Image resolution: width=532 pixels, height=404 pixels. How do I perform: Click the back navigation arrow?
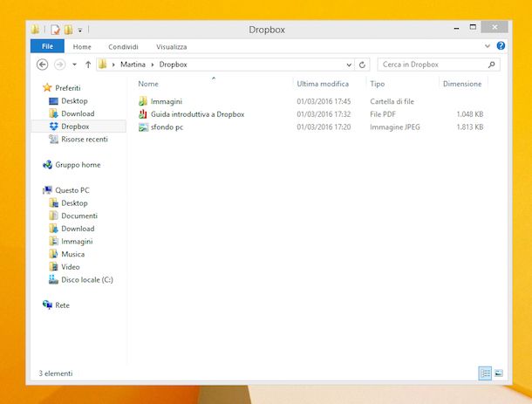43,65
